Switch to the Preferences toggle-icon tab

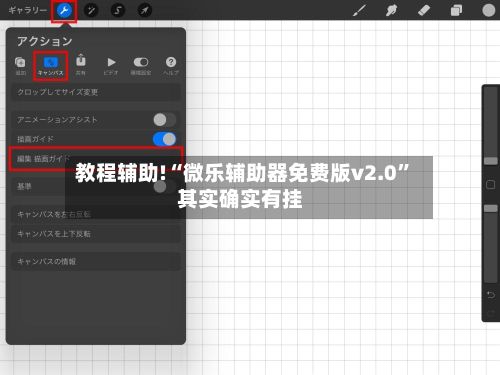[141, 66]
